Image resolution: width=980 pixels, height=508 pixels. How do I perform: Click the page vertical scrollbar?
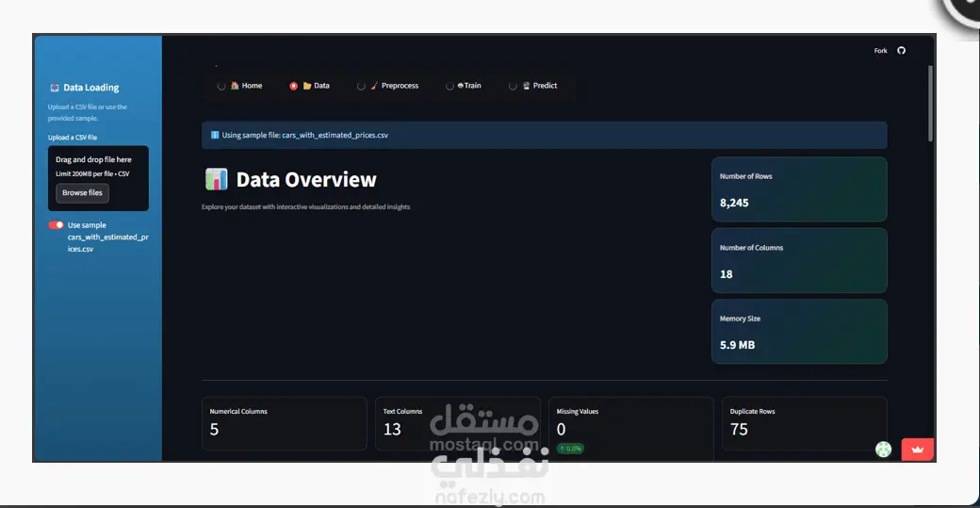pos(930,103)
